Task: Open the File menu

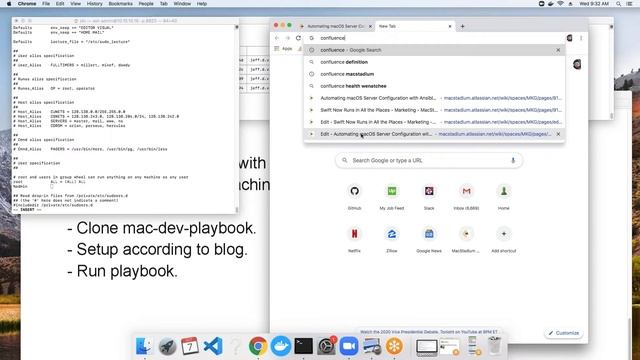Action: point(46,4)
